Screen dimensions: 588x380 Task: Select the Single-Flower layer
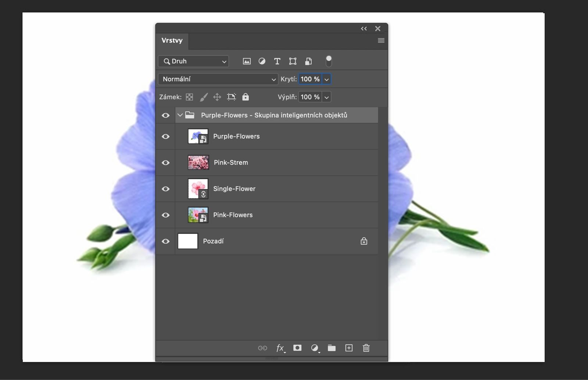(234, 189)
